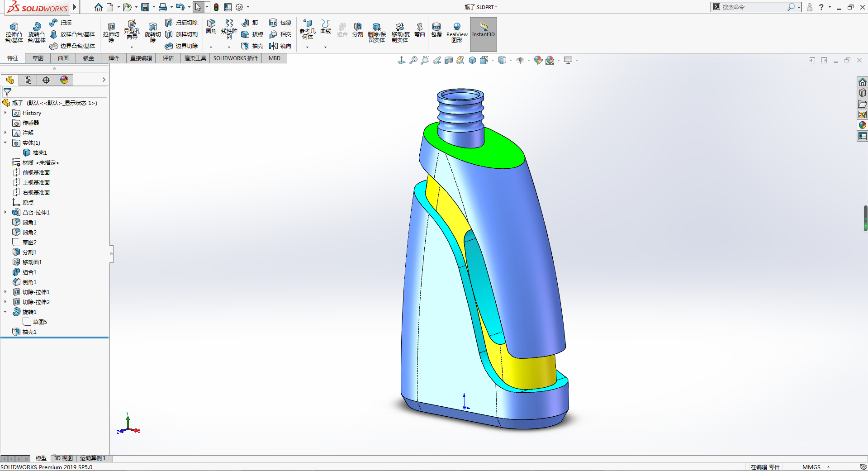Open the DisplayManager color ball tab

[x=64, y=80]
